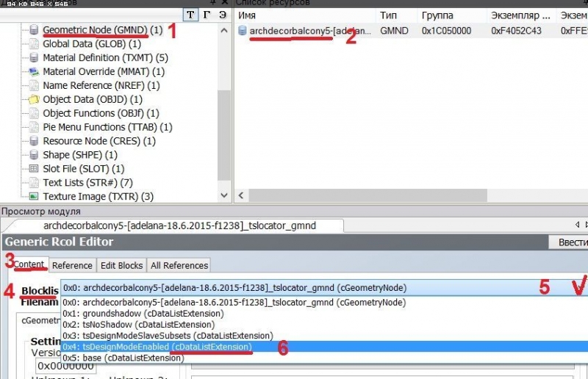Sort resources by the Тип column header
Viewport: 588px width, 379px height.
[x=388, y=15]
